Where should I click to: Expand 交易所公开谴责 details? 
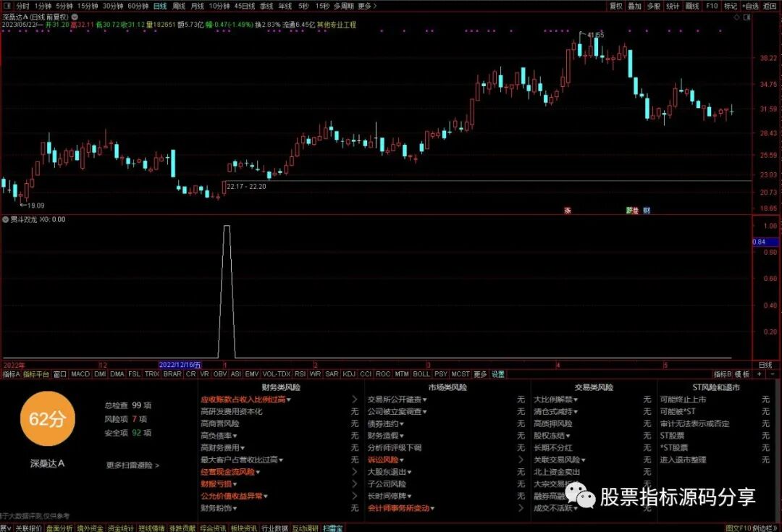tap(424, 400)
